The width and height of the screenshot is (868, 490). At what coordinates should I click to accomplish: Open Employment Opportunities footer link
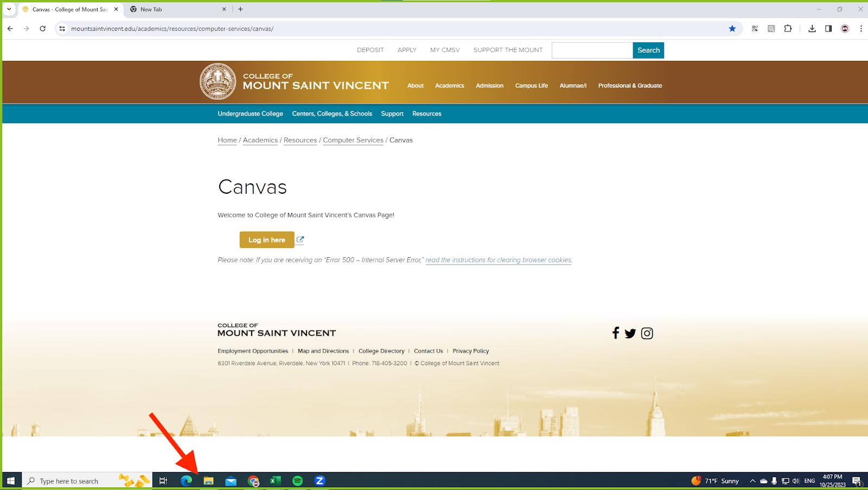tap(253, 351)
